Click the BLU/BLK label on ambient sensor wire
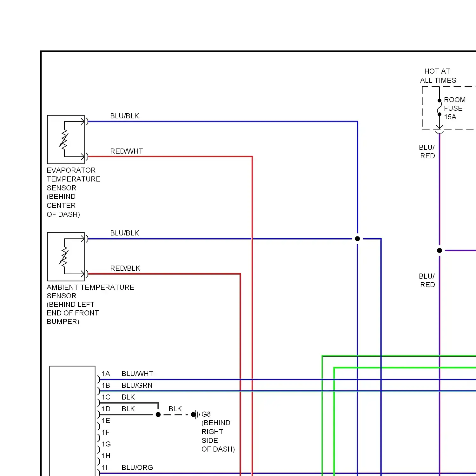 point(124,233)
